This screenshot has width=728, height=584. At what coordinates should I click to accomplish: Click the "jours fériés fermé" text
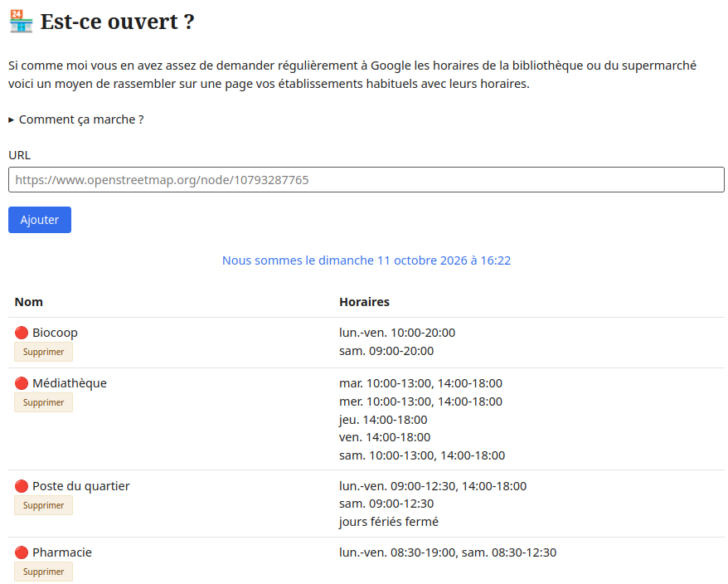tap(389, 522)
